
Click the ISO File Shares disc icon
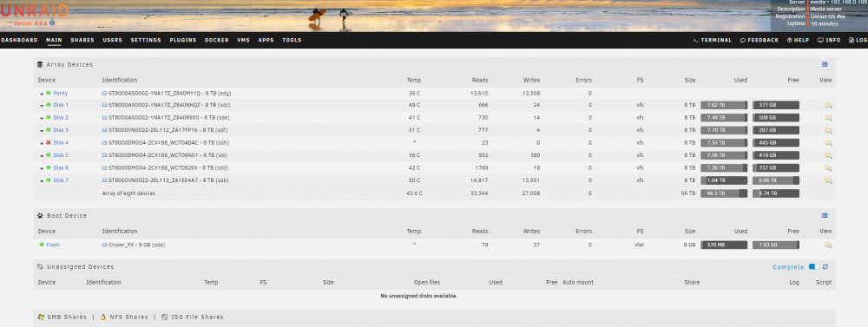point(165,317)
